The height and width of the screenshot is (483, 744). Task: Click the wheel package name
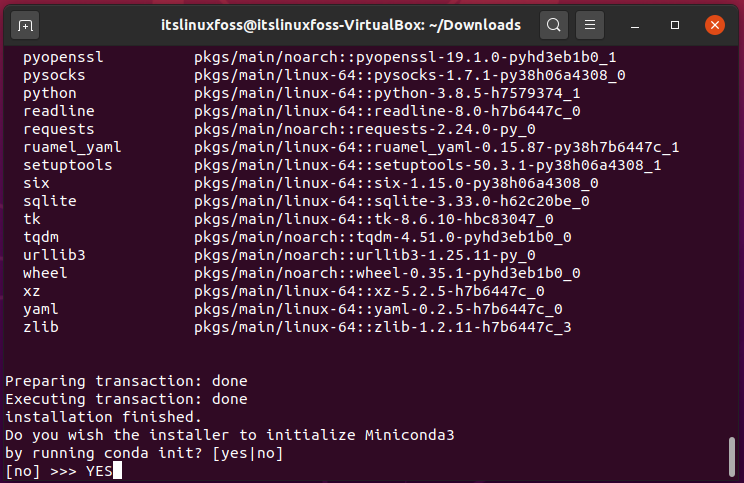[x=45, y=273]
